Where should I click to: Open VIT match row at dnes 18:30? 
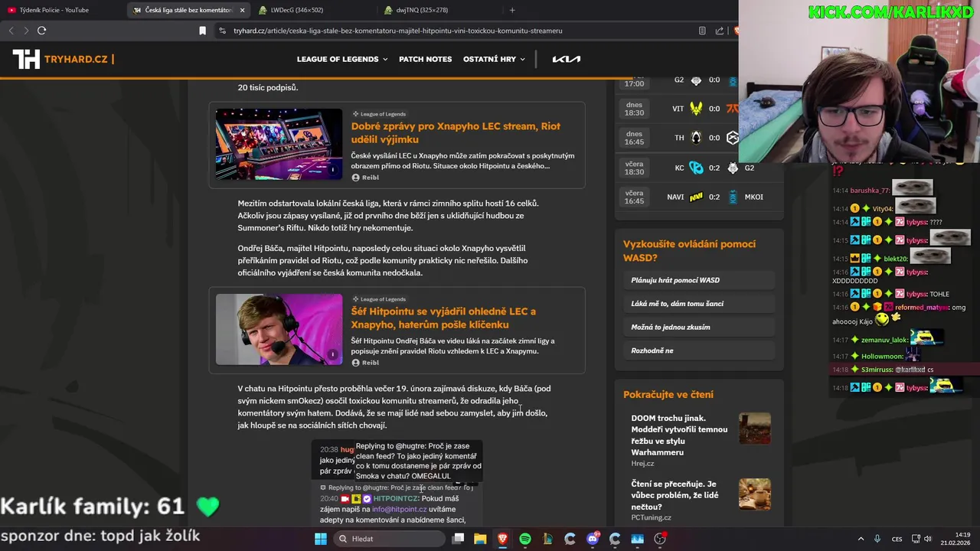coord(678,109)
